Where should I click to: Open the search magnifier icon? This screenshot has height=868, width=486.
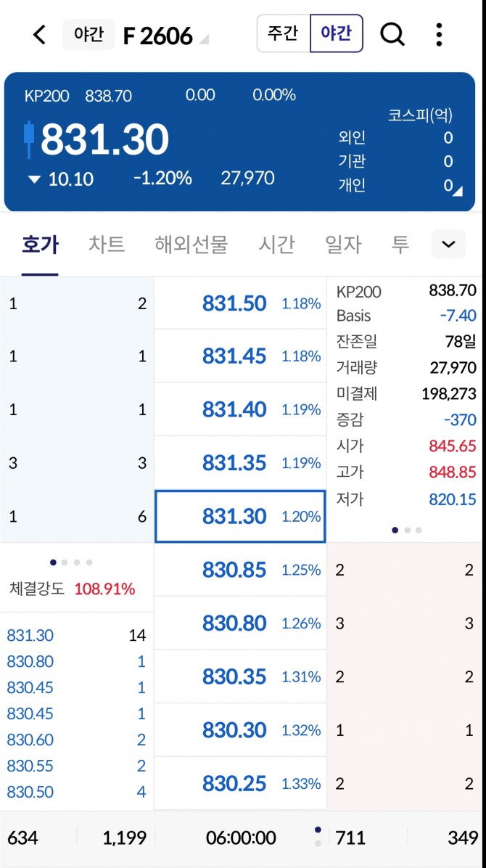click(392, 34)
